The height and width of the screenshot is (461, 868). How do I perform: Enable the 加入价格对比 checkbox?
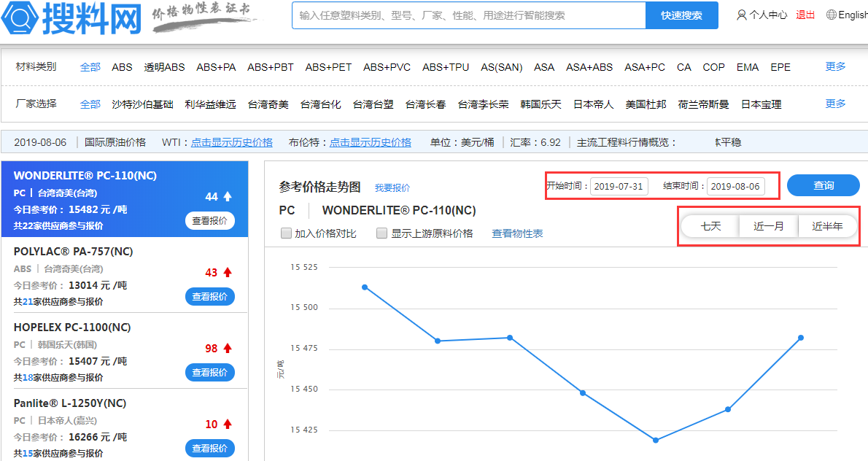pos(286,233)
